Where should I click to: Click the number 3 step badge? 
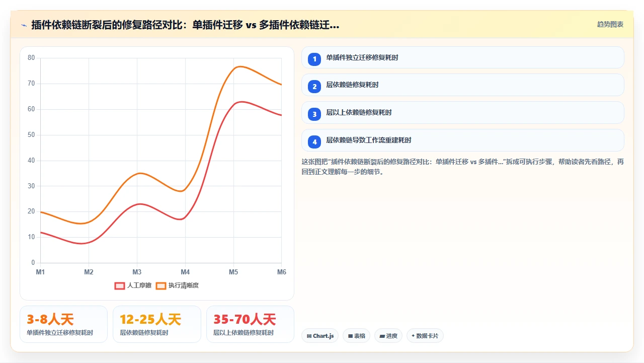coord(314,114)
